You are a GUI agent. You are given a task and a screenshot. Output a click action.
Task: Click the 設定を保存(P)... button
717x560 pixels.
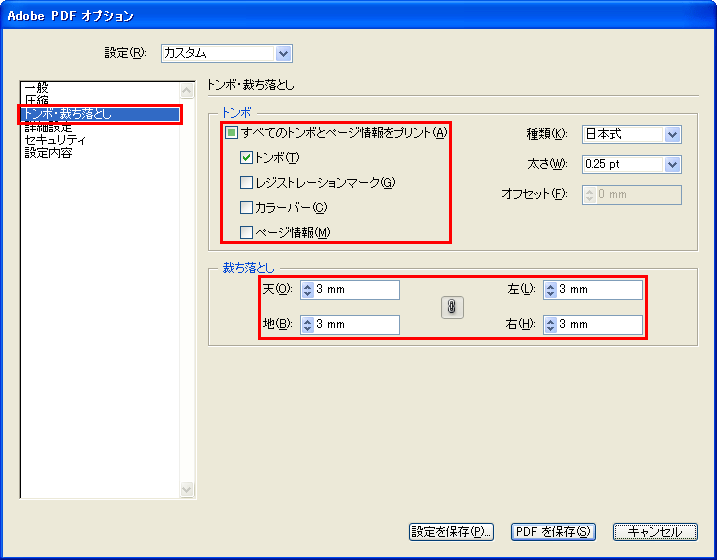[451, 532]
